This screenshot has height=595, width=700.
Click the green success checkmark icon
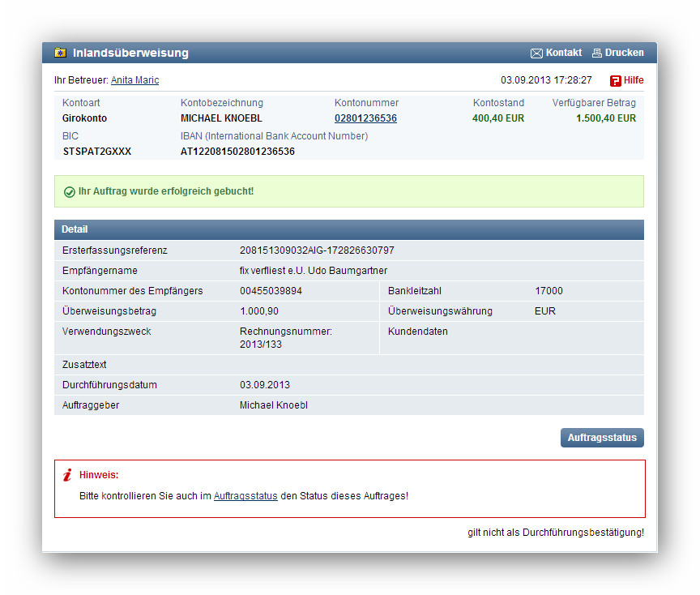69,192
